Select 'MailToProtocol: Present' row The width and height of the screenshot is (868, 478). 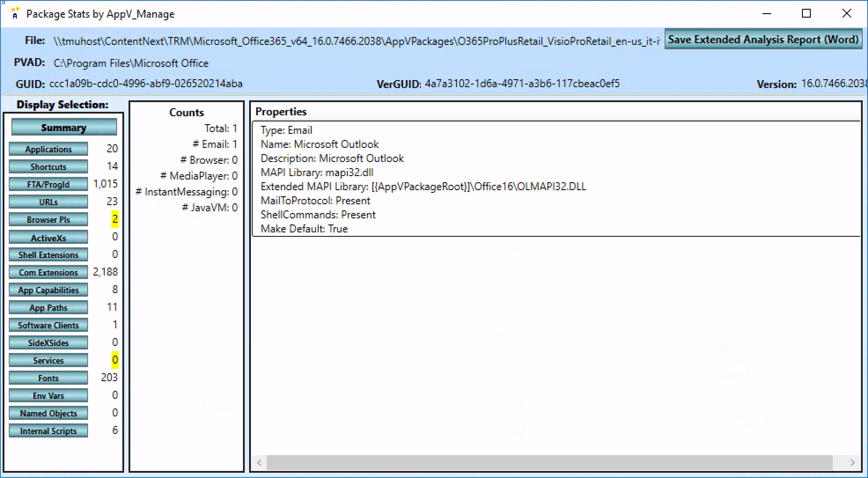click(x=316, y=201)
